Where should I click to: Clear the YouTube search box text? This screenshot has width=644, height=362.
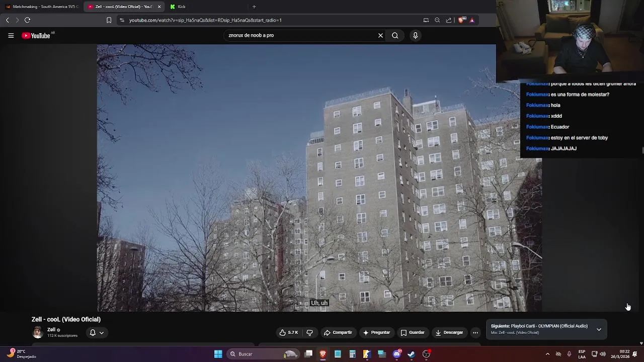380,35
